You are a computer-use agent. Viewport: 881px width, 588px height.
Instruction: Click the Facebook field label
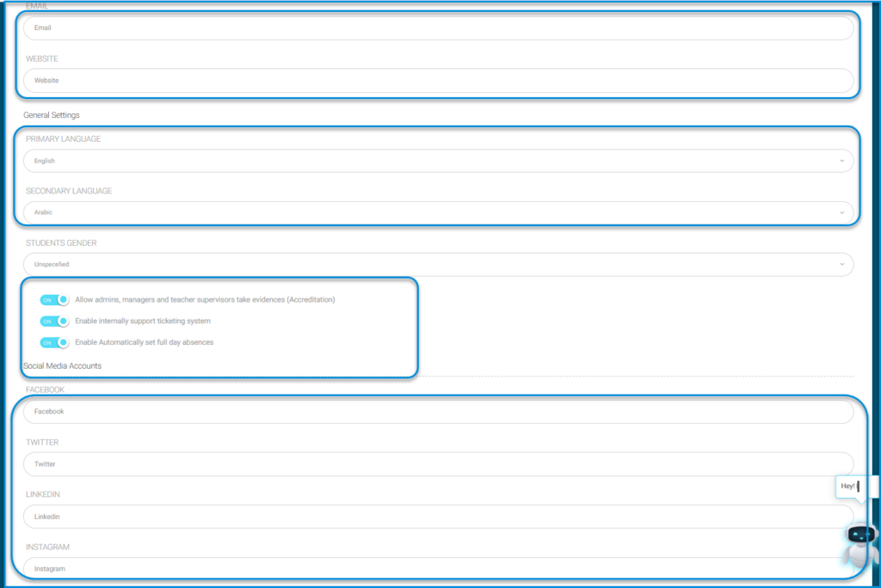coord(45,389)
